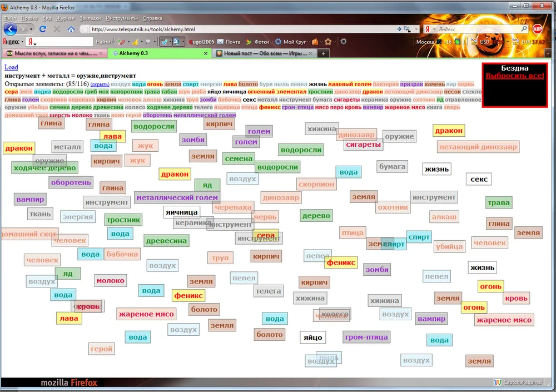Screen dimensions: 556x392
Task: Close the Alchemy 0.3 tab
Action: (x=206, y=53)
